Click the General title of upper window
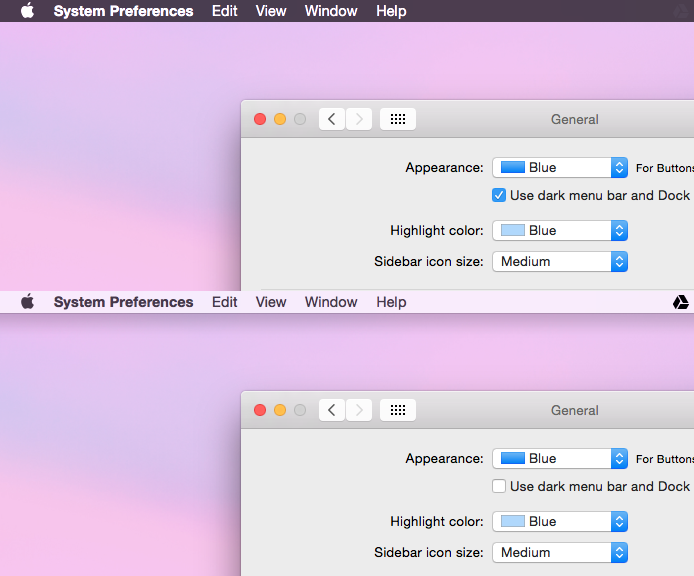 click(574, 120)
